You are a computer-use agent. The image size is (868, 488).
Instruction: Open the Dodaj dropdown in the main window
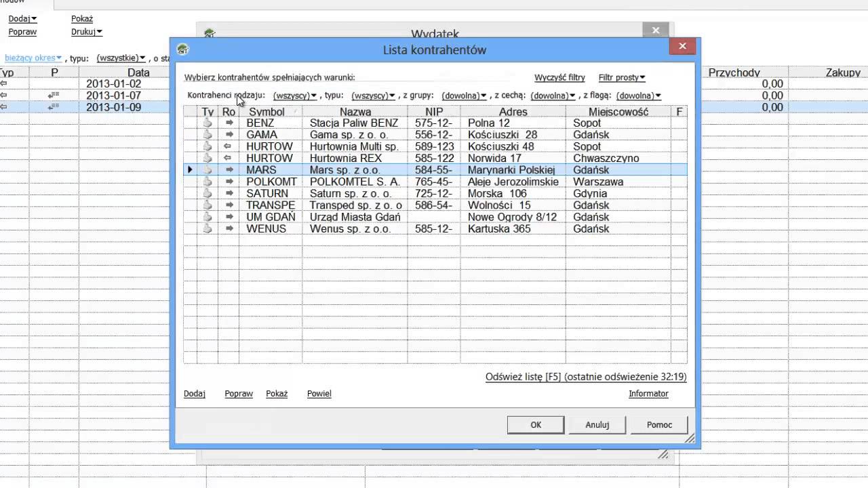[23, 19]
